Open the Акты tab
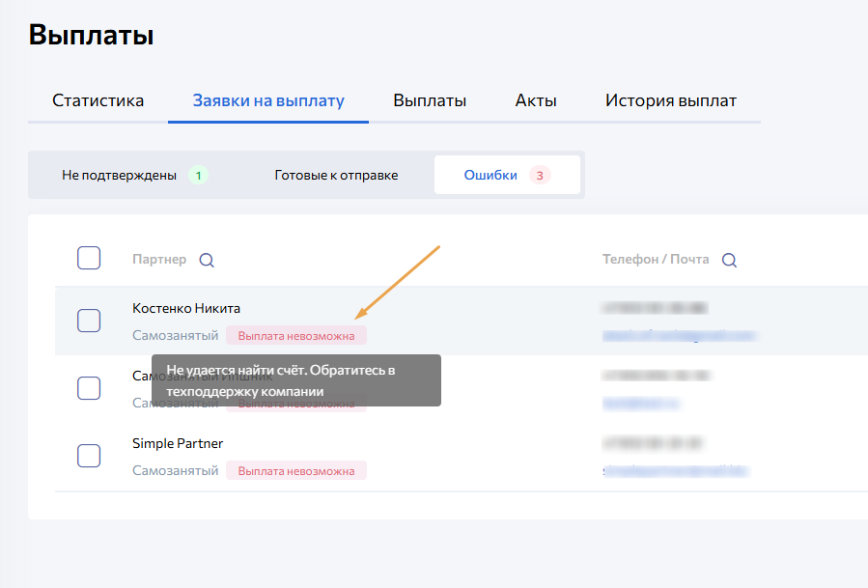The height and width of the screenshot is (588, 868). (536, 100)
